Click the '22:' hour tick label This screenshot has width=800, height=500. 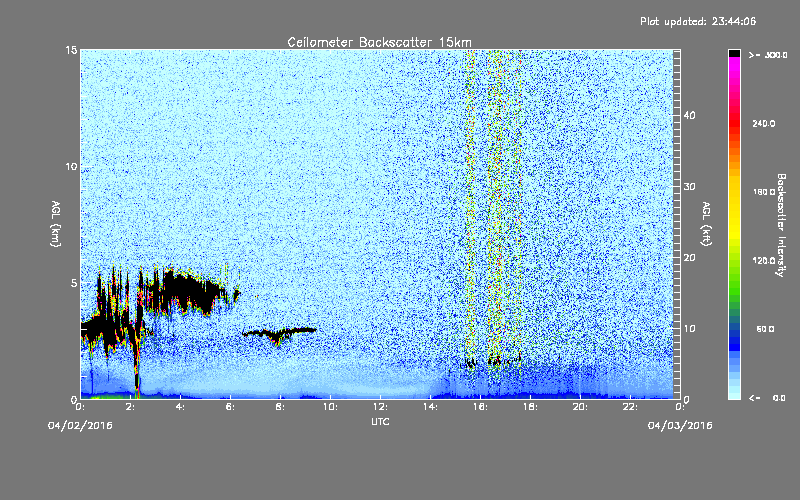(x=630, y=407)
